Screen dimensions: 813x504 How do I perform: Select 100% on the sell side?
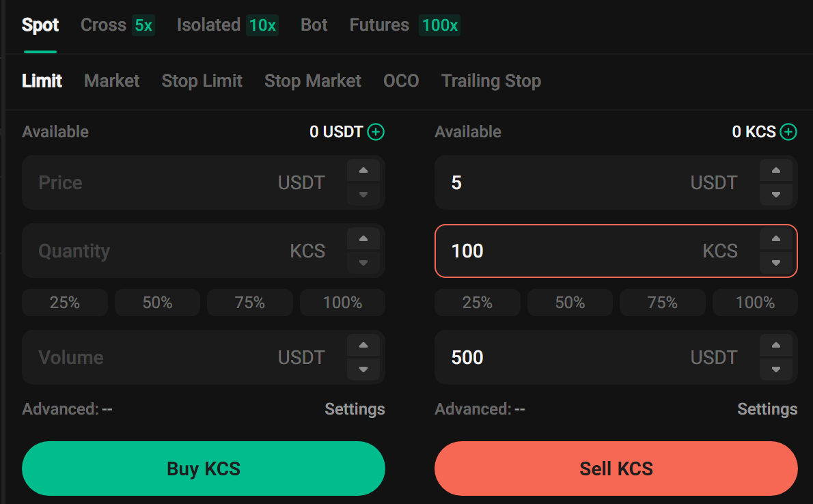[x=755, y=303]
